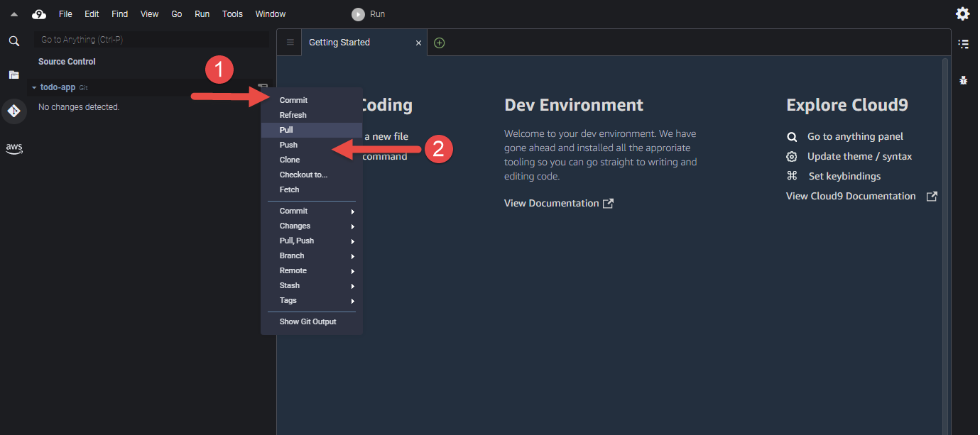Focus the Go to Anything input field
The height and width of the screenshot is (435, 980).
(x=151, y=40)
